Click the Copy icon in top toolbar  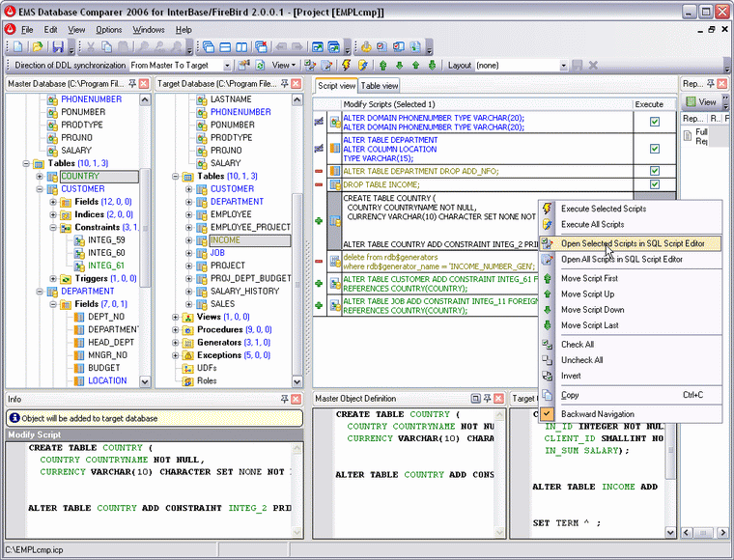pos(107,46)
